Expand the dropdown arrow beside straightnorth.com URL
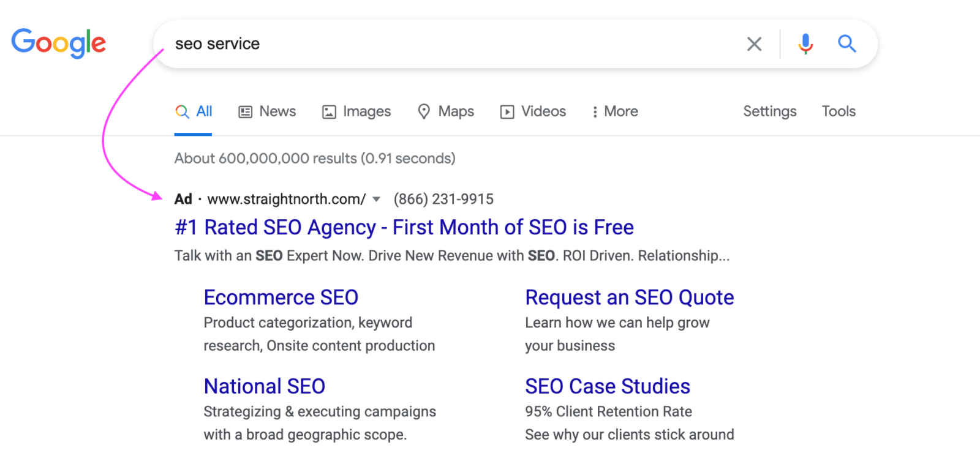This screenshot has height=472, width=980. (377, 200)
